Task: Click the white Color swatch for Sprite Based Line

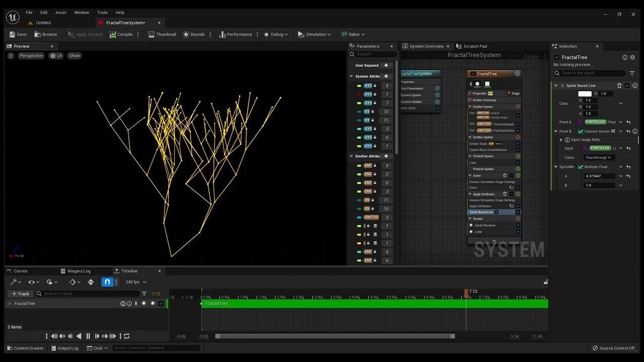Action: coord(585,94)
